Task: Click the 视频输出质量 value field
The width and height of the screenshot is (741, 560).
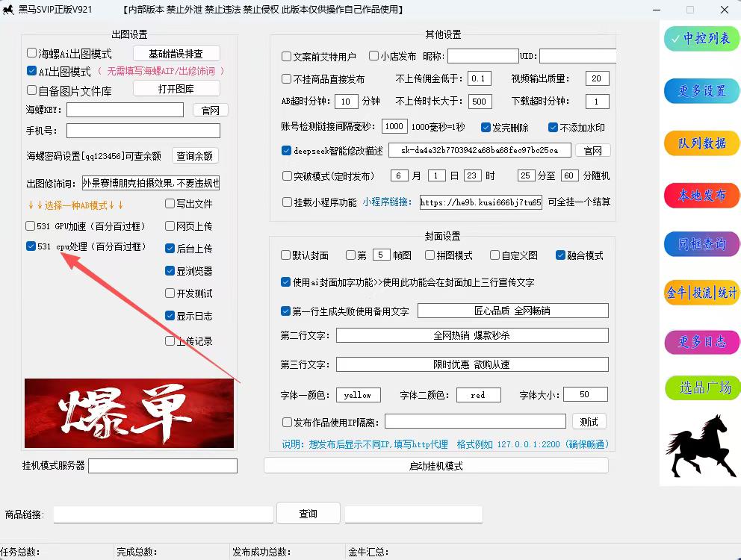Action: pos(597,78)
